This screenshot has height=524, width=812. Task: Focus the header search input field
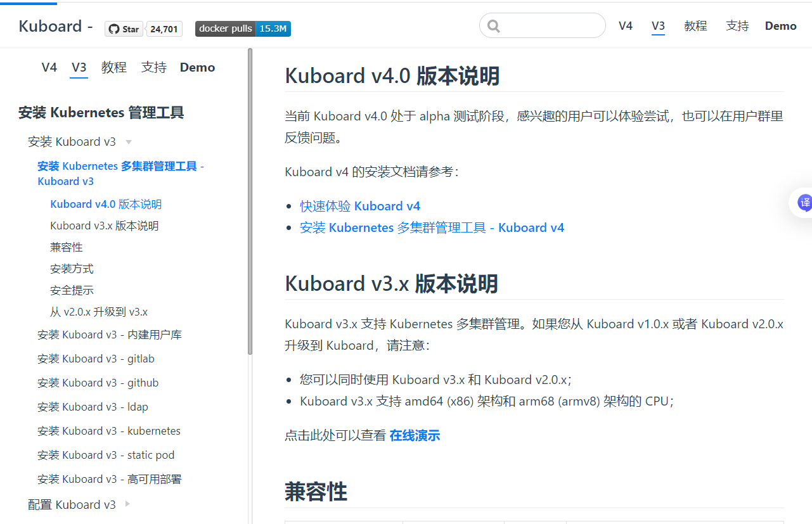[x=543, y=26]
